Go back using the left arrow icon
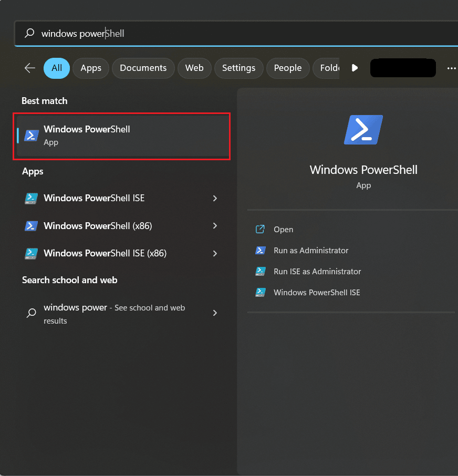The image size is (458, 476). (x=30, y=68)
